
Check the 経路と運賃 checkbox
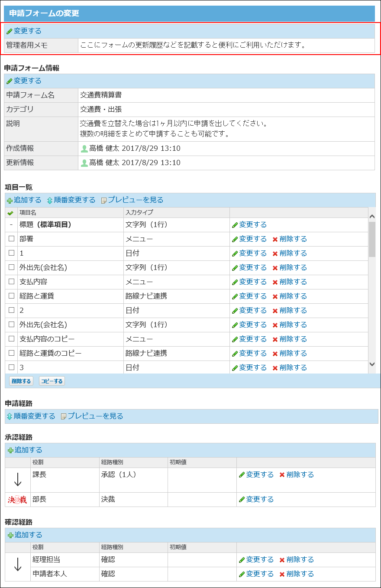click(x=11, y=296)
